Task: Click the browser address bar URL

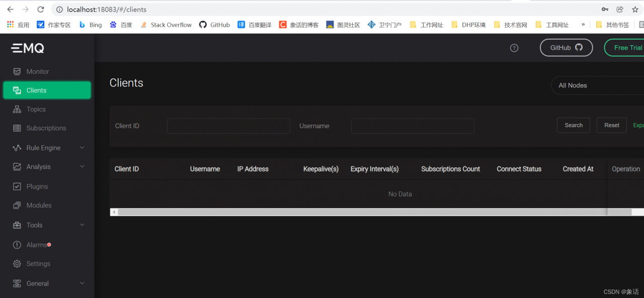Action: pos(107,10)
